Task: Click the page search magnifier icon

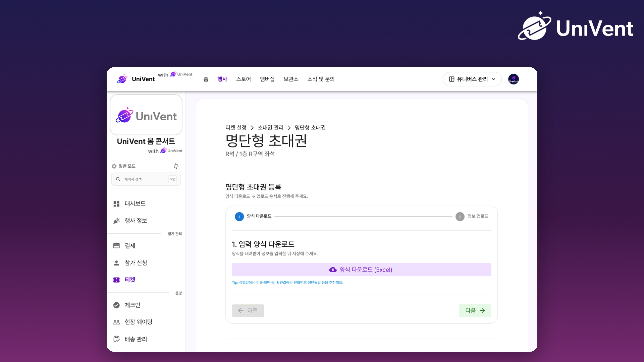Action: 118,179
